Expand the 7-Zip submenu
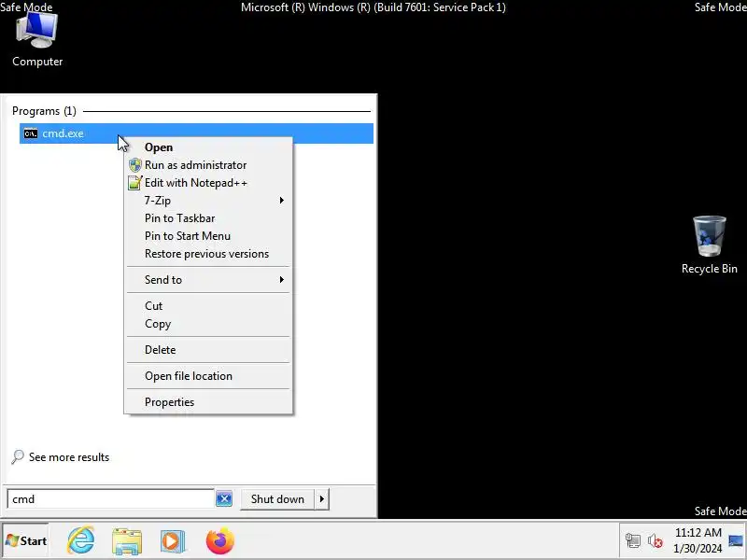747x560 pixels. [x=208, y=201]
